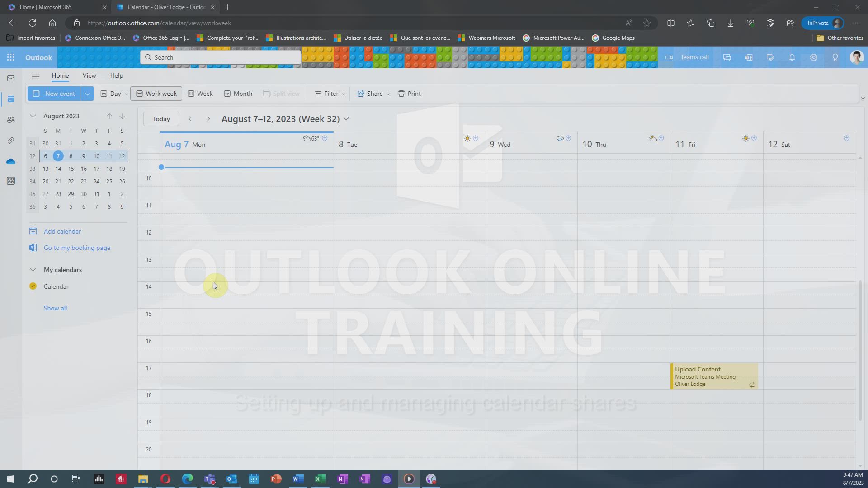Go to previous week arrow
868x488 pixels.
pos(190,119)
